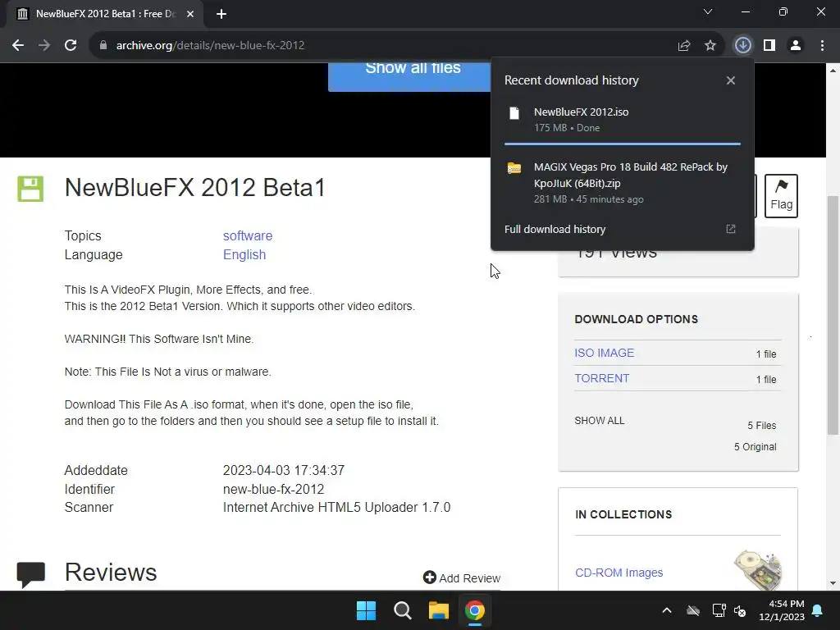Click the Flag button
Viewport: 840px width, 630px height.
tap(781, 195)
